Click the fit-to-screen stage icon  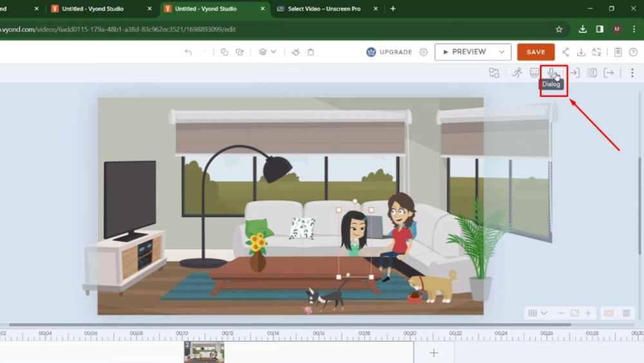[x=574, y=313]
